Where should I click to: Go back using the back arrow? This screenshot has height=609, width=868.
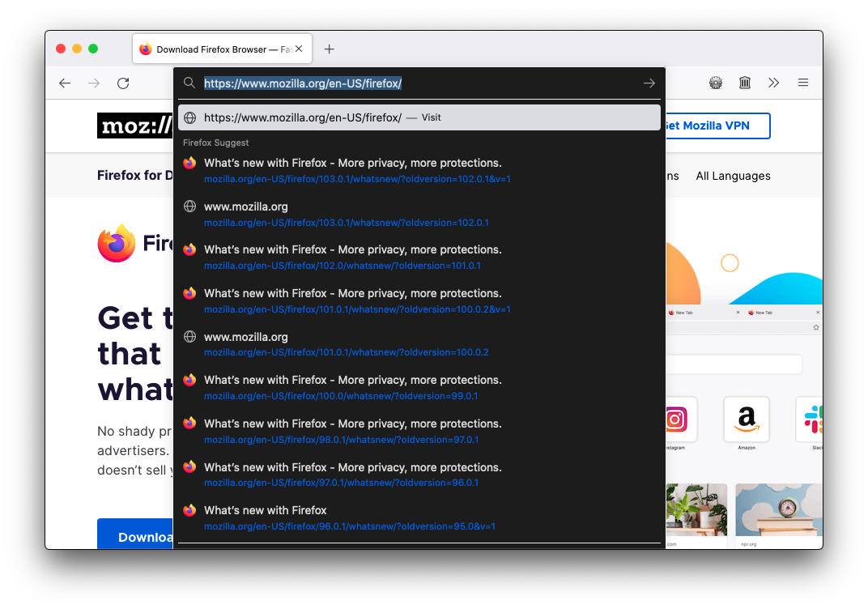(x=65, y=83)
